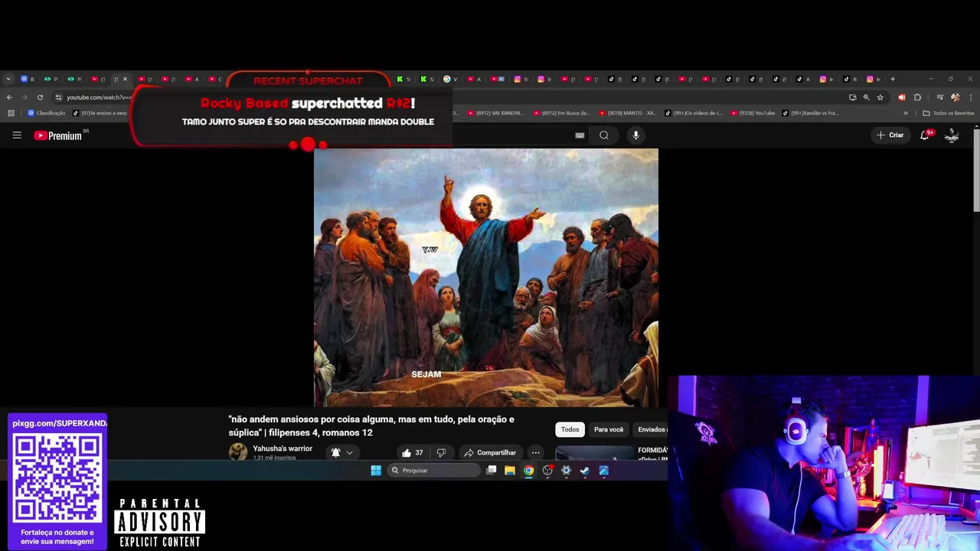This screenshot has height=551, width=980.
Task: Click Compartilhar share button
Action: click(490, 453)
